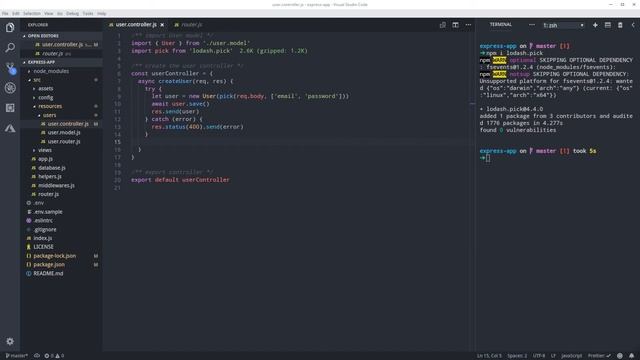Change the UTF-8 file encoding
This screenshot has width=640, height=360.
point(539,356)
